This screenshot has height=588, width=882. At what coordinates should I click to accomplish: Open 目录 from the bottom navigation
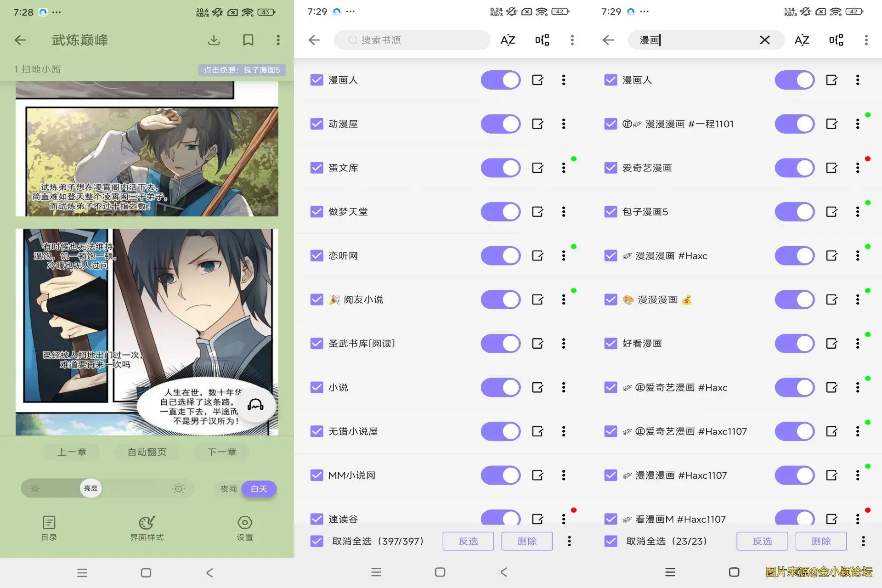click(x=49, y=528)
